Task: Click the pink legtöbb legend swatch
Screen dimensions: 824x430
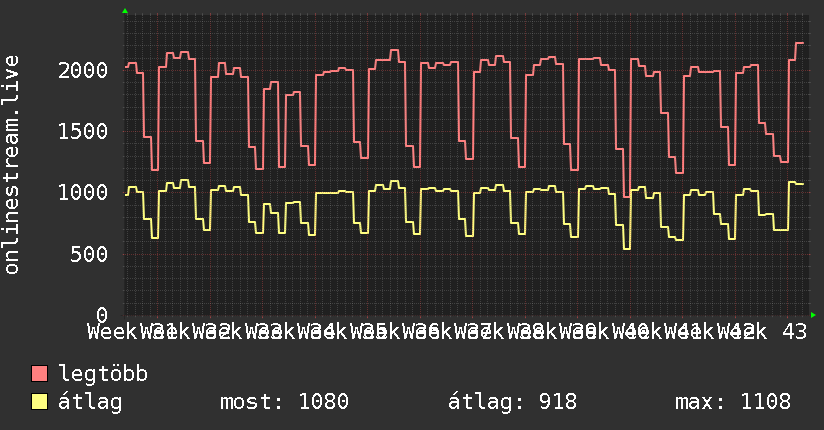Action: pyautogui.click(x=39, y=374)
